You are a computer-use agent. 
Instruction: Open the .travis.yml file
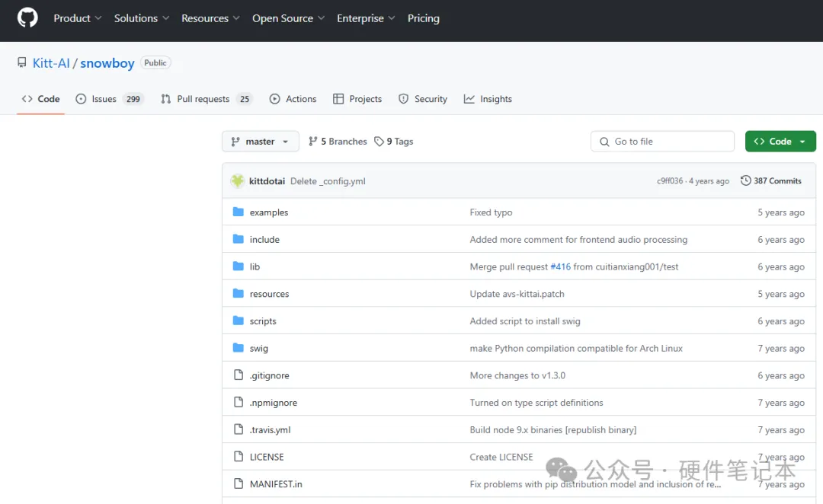tap(270, 430)
